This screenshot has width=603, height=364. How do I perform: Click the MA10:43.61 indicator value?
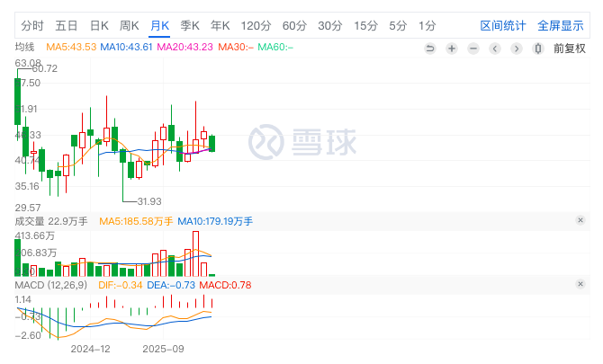click(x=126, y=48)
